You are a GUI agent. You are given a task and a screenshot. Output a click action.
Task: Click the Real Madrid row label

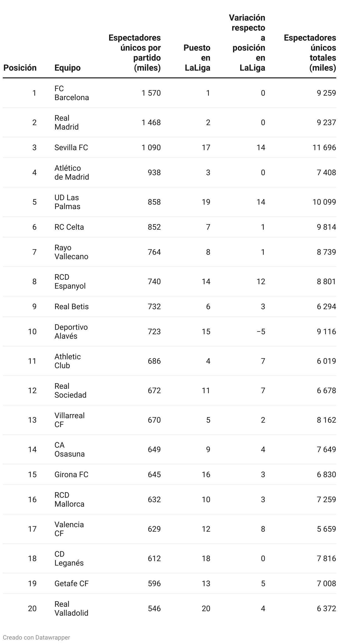[x=67, y=123]
